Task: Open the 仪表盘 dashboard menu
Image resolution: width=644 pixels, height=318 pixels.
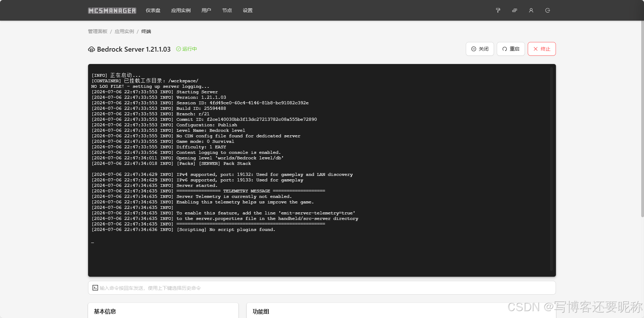Action: 153,11
